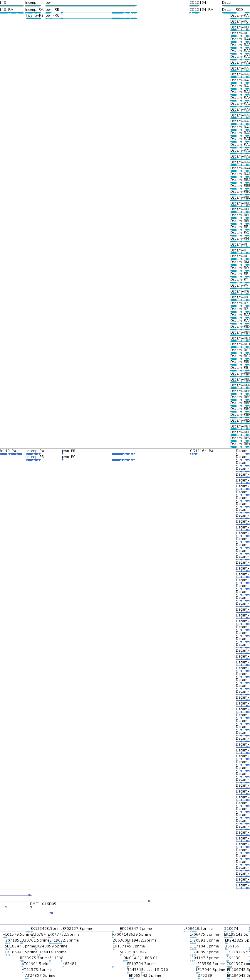Select the Dscam-RY transcript label

tap(239, 303)
